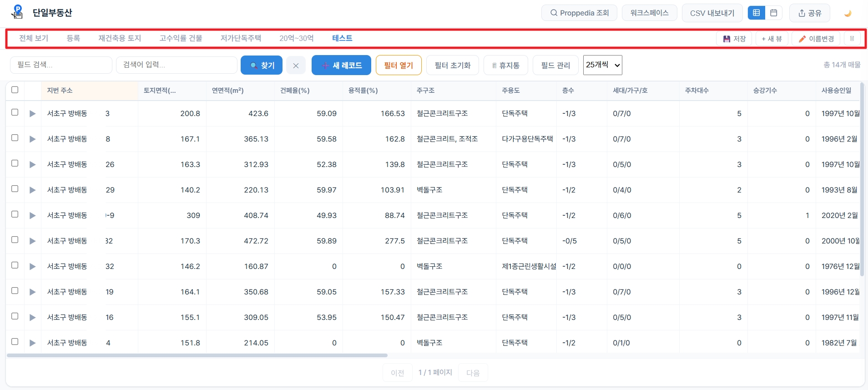This screenshot has width=868, height=390.
Task: Expand the row with 연면적 160.87
Action: pos(32,266)
